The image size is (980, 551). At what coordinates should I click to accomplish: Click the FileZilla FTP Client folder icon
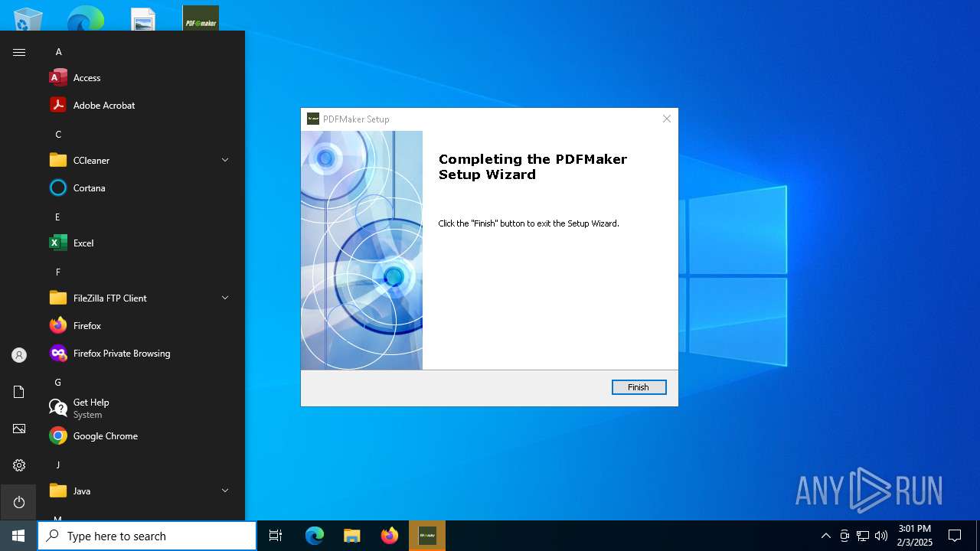coord(58,298)
